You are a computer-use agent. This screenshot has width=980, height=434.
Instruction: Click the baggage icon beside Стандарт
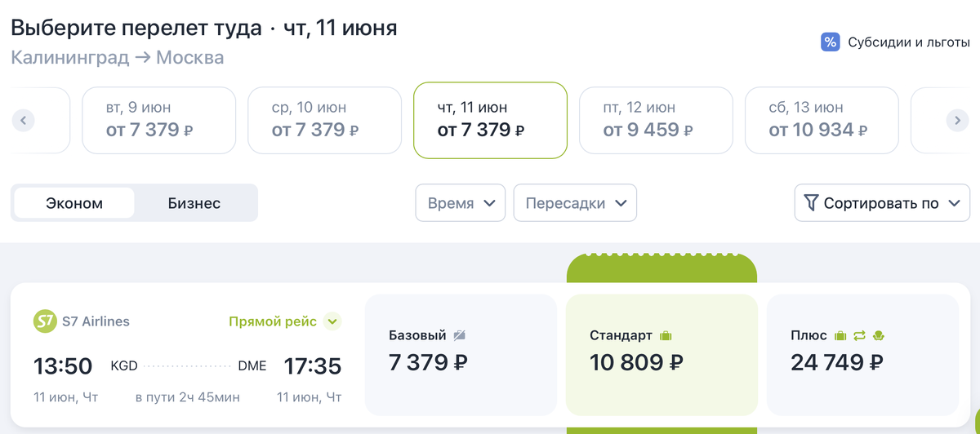(666, 335)
